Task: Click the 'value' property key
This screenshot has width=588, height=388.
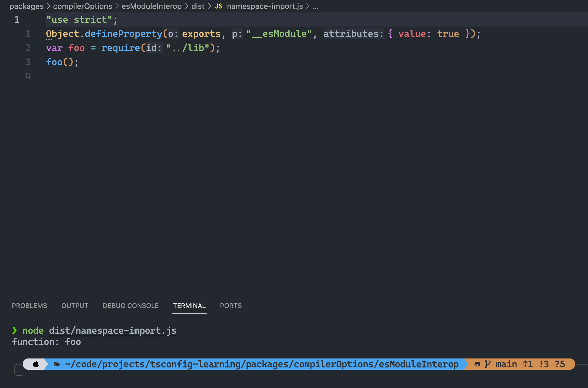Action: [412, 34]
